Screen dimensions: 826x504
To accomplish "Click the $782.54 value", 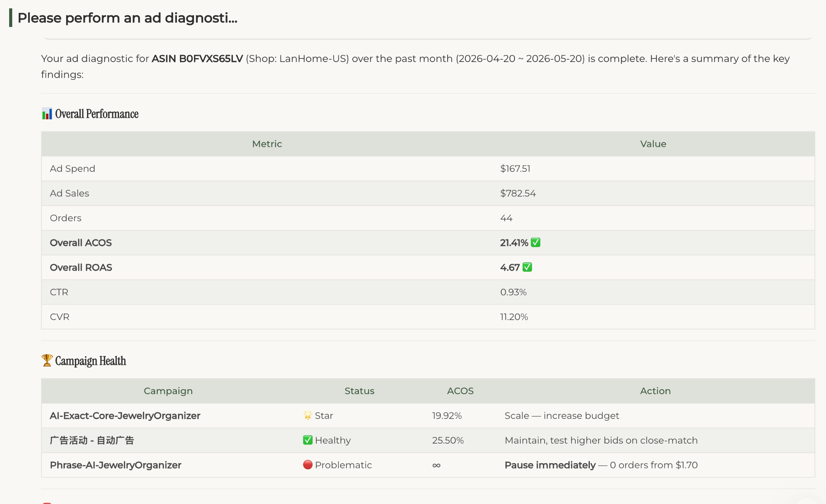I will pyautogui.click(x=518, y=193).
